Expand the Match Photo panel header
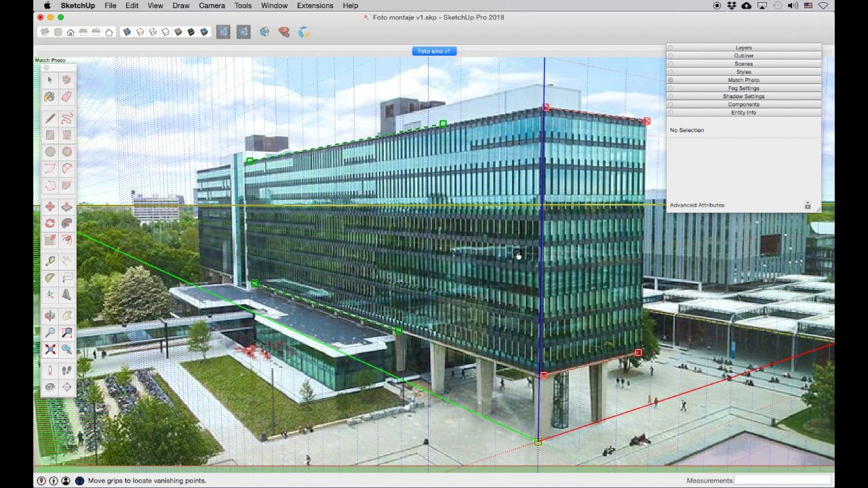Viewport: 868px width, 488px height. coord(743,80)
